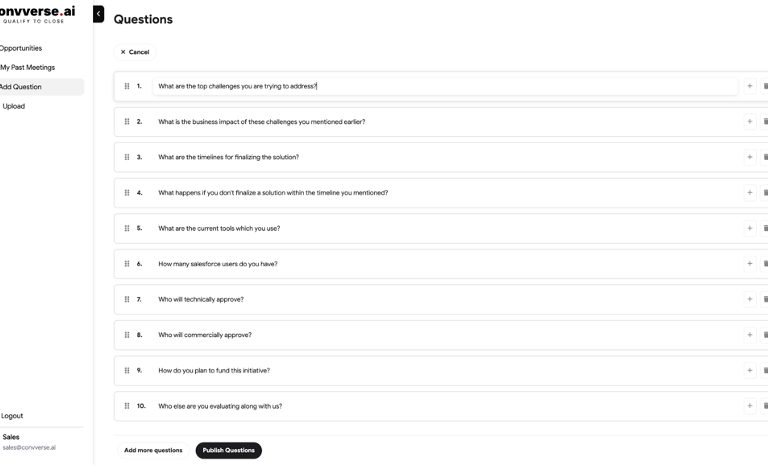The width and height of the screenshot is (768, 466).
Task: Go to My Past Meetings
Action: [x=27, y=68]
